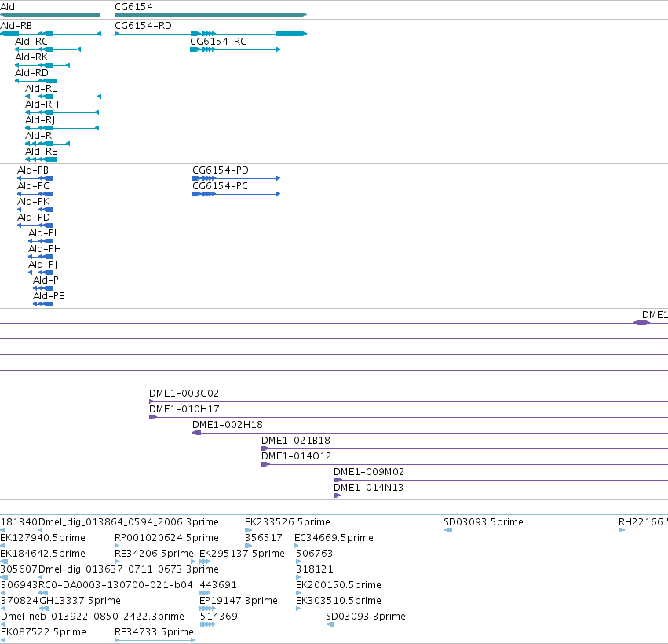668x644 pixels.
Task: Select the DME1-021B18 clone feature
Action: (465, 448)
